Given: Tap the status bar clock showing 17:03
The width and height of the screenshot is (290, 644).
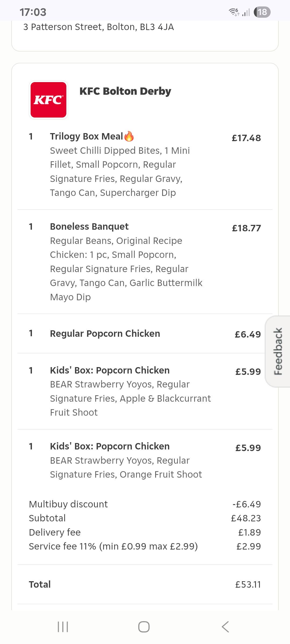Looking at the screenshot, I should [x=33, y=12].
